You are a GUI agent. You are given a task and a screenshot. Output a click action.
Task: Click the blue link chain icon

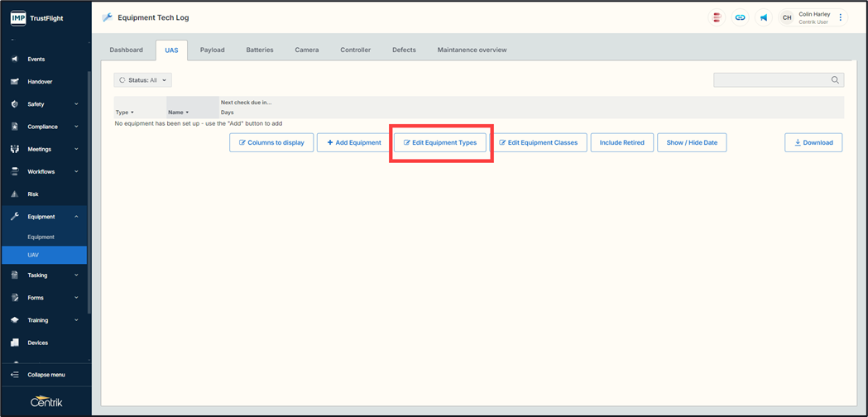(740, 17)
